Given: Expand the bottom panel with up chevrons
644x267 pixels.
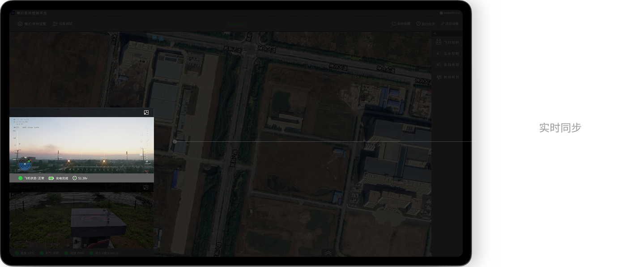Looking at the screenshot, I should tap(328, 253).
